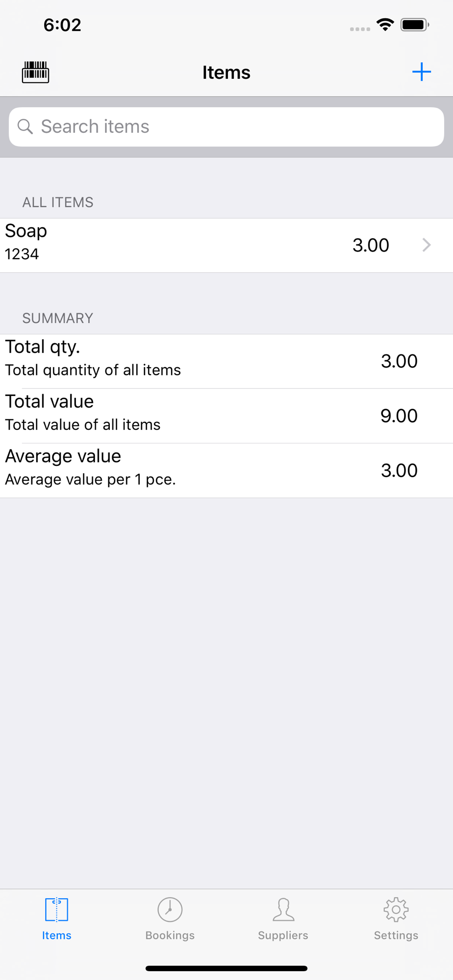Switch to the Suppliers tab label

click(x=283, y=935)
